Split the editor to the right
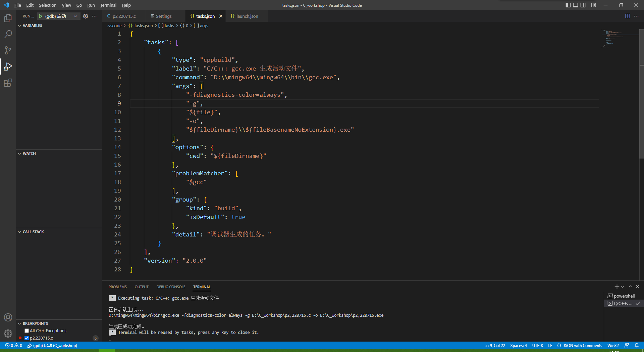Image resolution: width=644 pixels, height=352 pixels. [628, 16]
